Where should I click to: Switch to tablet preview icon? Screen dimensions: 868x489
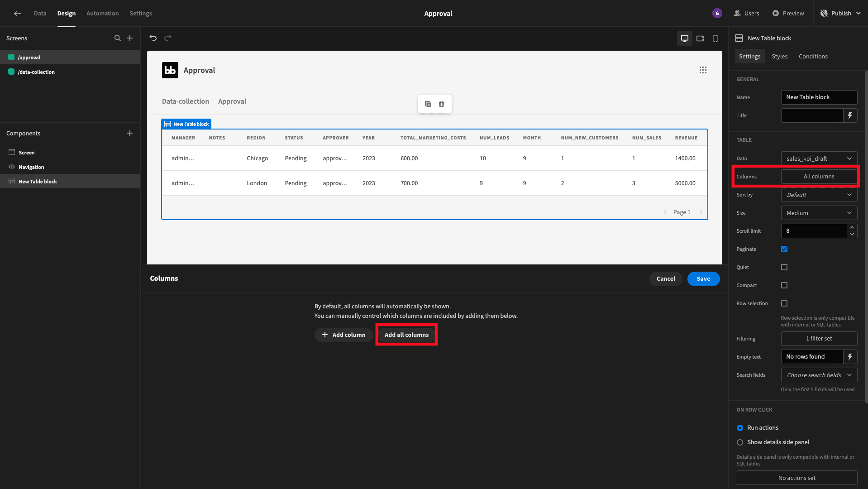[700, 38]
